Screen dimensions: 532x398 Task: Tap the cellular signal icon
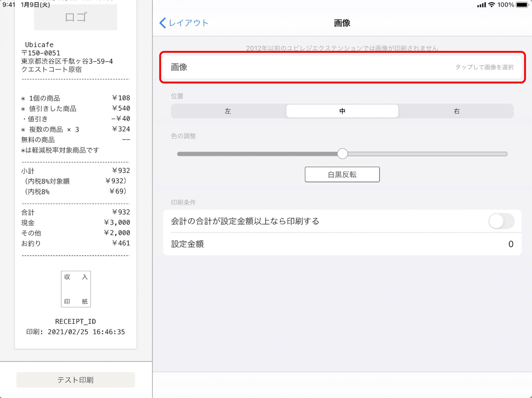(481, 5)
